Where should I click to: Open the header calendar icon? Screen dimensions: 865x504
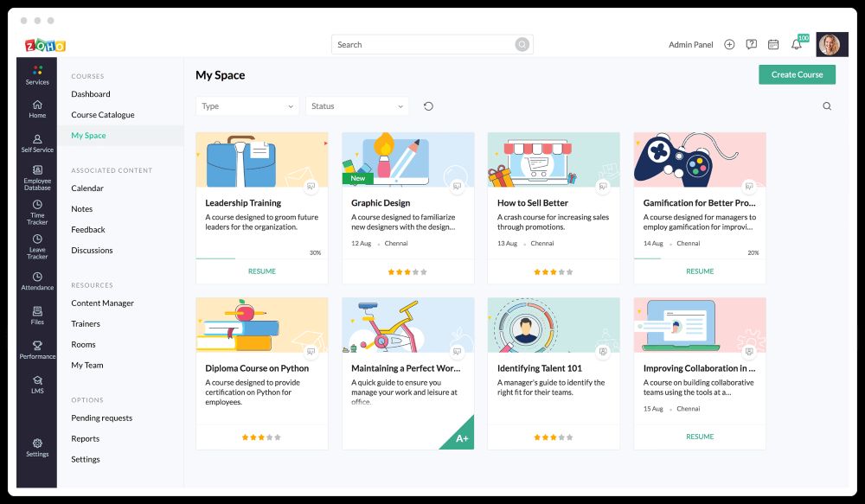(773, 45)
